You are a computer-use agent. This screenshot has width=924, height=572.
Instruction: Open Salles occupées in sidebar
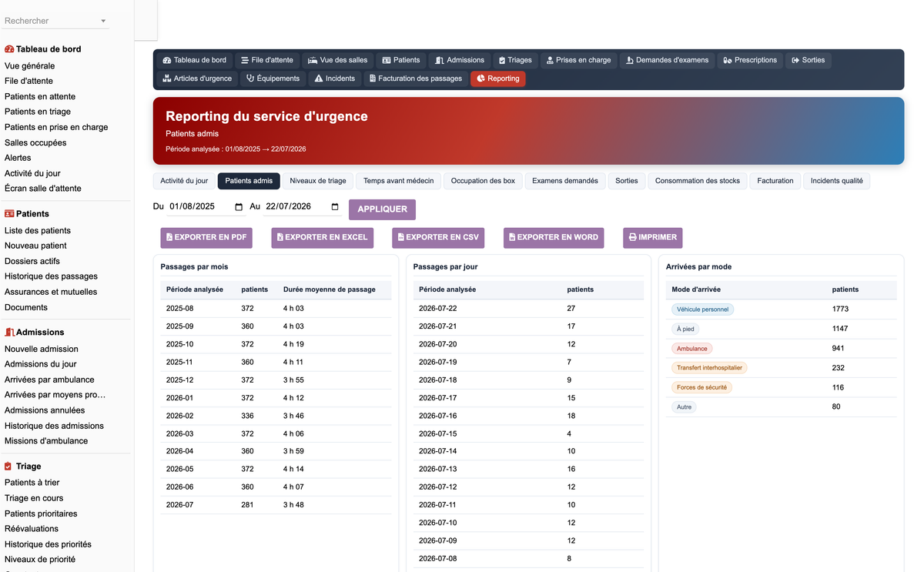(35, 143)
